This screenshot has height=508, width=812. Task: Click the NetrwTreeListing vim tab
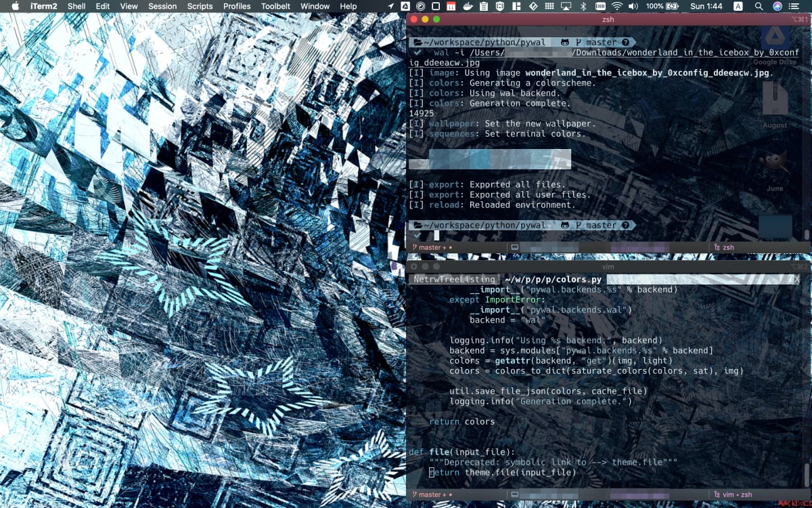click(x=454, y=279)
